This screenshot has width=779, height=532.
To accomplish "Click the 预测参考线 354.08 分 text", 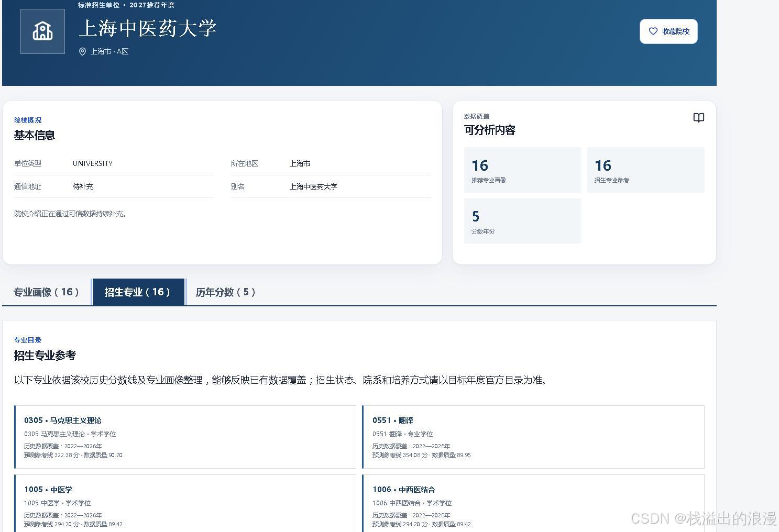I will (x=400, y=456).
